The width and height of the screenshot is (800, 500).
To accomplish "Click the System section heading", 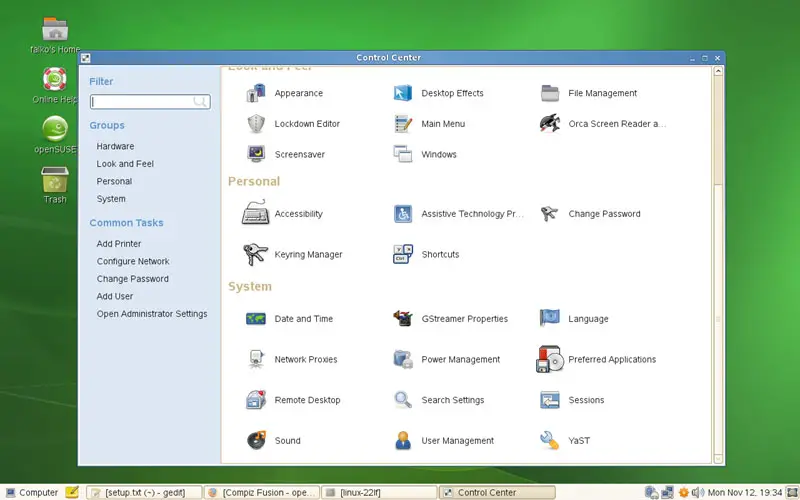I will pyautogui.click(x=250, y=287).
